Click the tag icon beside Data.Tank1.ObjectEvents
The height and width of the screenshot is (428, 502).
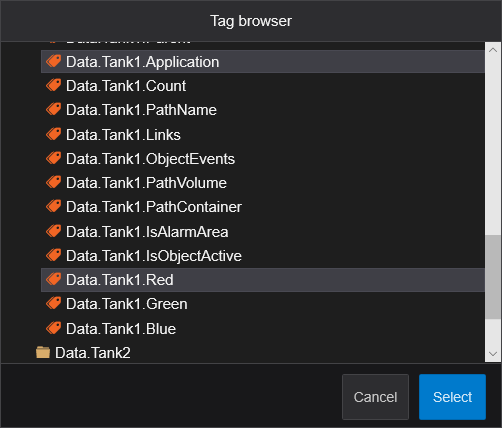point(54,158)
